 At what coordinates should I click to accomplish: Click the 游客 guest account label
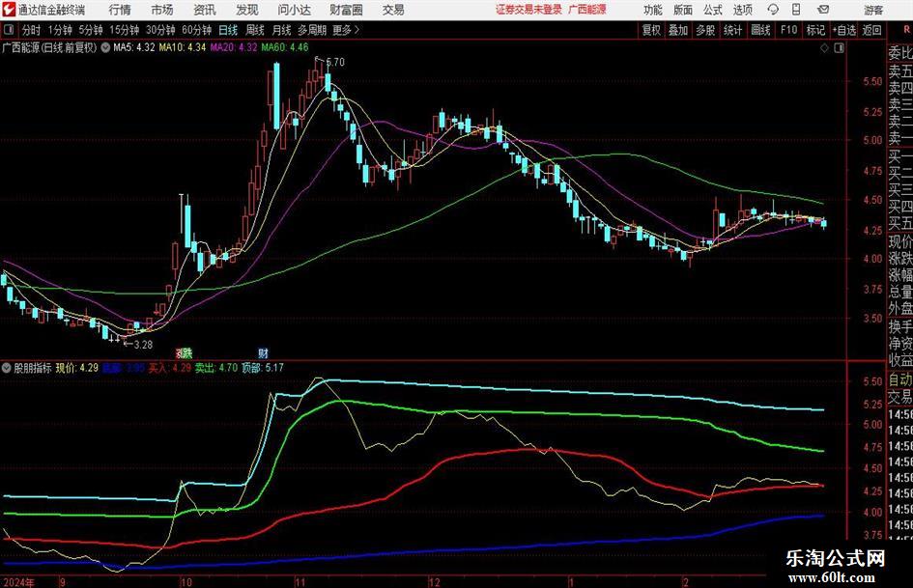873,10
